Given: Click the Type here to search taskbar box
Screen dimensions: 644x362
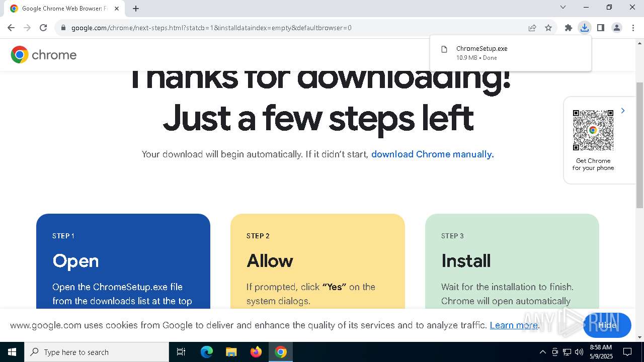Looking at the screenshot, I should tap(97, 352).
